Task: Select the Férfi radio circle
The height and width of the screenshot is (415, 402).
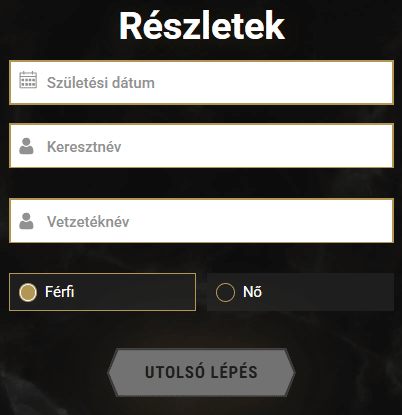Action: pos(28,292)
